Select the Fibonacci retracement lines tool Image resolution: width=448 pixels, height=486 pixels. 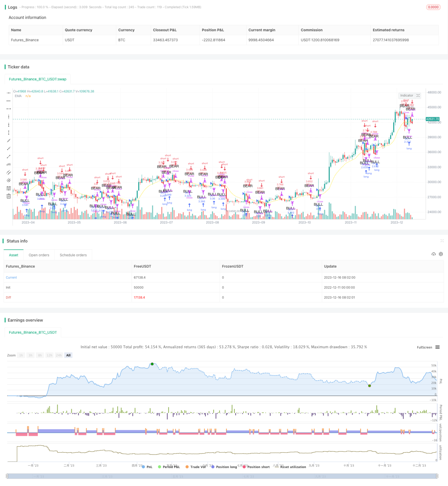[9, 188]
